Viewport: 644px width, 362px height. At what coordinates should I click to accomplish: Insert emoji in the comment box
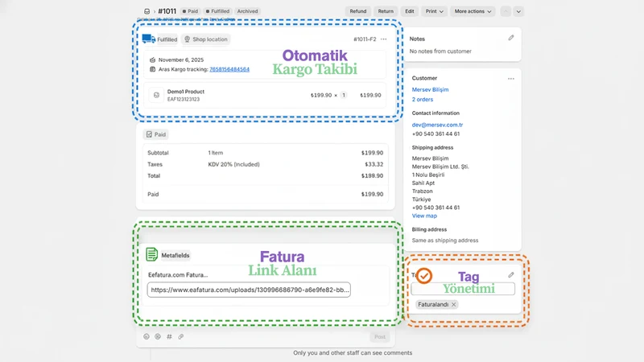147,336
